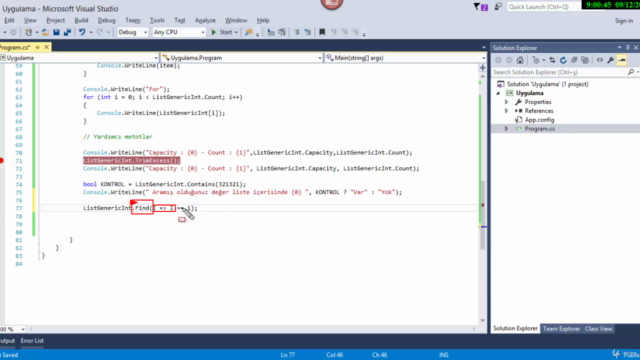Open the Analyze menu
The image size is (640, 360).
pyautogui.click(x=205, y=20)
